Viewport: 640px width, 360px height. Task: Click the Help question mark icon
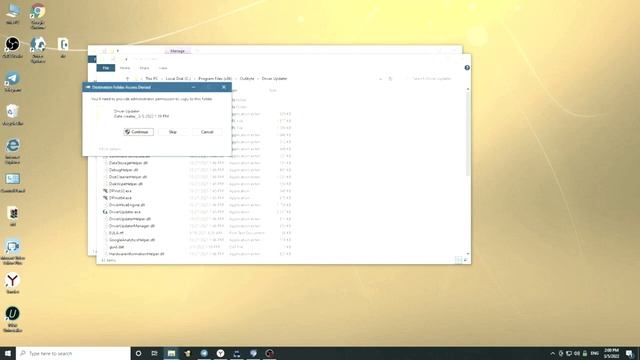[467, 68]
